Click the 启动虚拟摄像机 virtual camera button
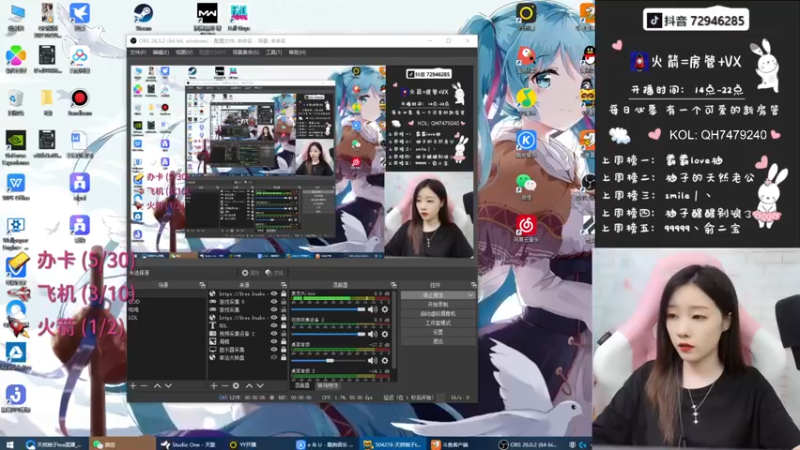The width and height of the screenshot is (800, 450). (x=438, y=313)
